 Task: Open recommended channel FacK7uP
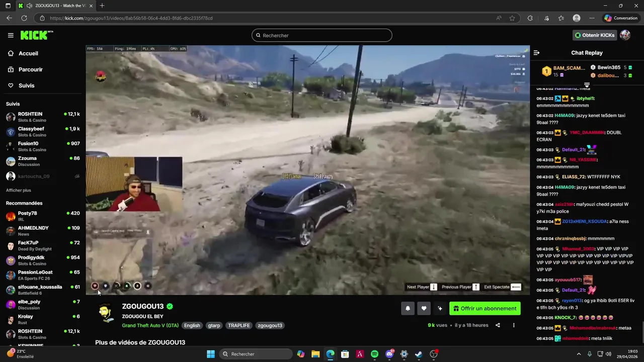coord(43,245)
